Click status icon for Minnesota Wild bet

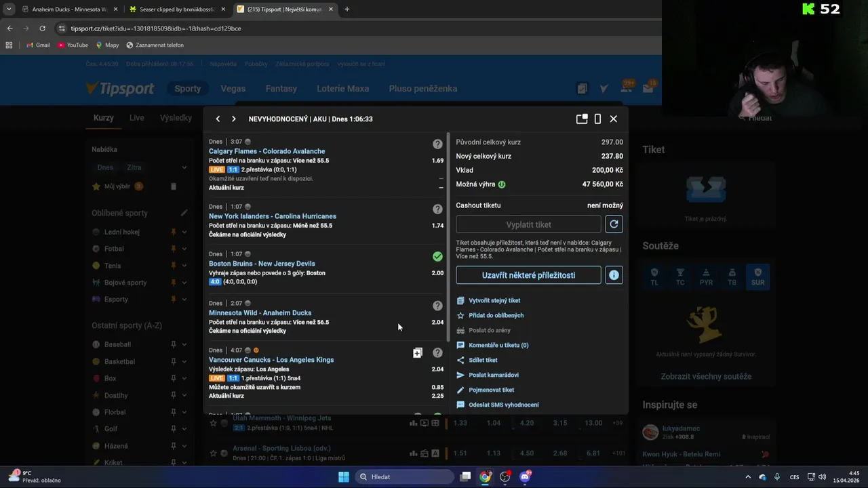coord(437,306)
